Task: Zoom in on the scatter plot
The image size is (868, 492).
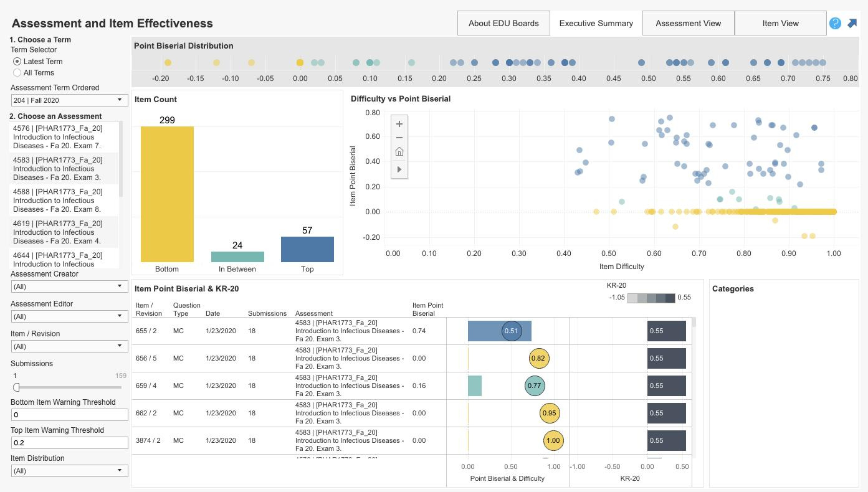Action: click(x=399, y=124)
